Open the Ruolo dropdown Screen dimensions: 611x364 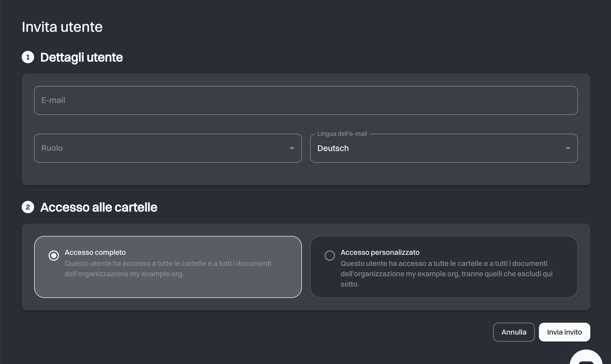[x=168, y=148]
